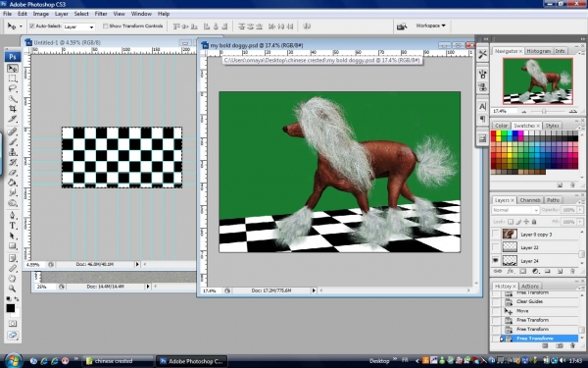Enable Show Transform Controls checkbox
This screenshot has width=588, height=368.
coord(106,26)
